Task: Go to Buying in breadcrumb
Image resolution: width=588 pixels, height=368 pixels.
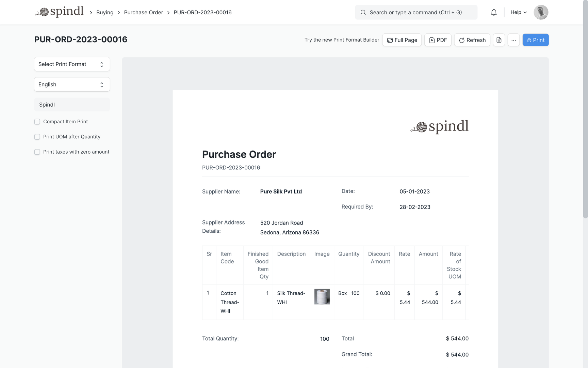Action: pos(105,12)
